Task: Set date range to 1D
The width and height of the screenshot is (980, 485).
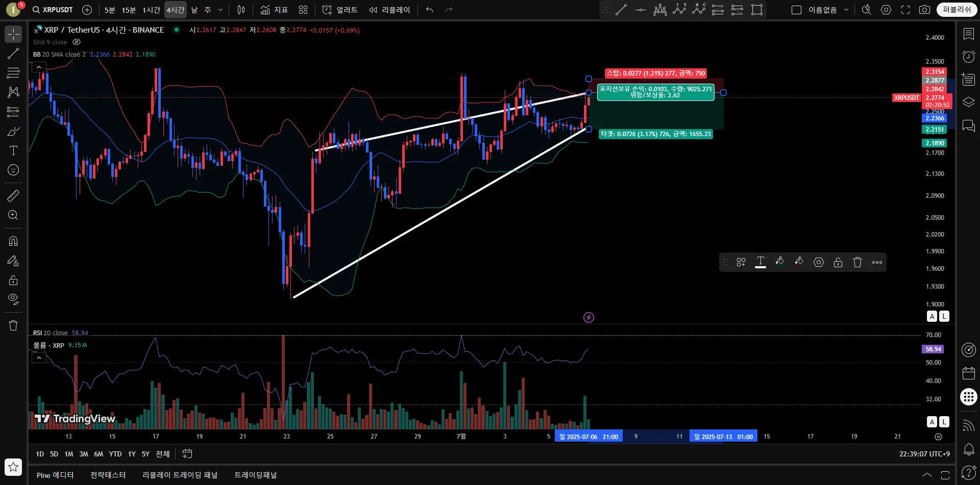Action: pyautogui.click(x=40, y=454)
